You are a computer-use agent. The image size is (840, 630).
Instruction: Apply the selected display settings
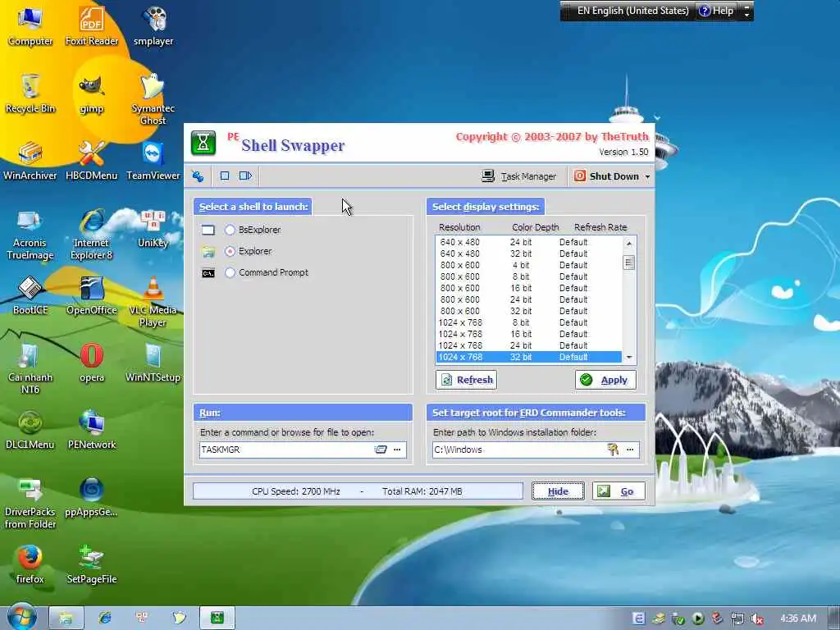pyautogui.click(x=605, y=380)
